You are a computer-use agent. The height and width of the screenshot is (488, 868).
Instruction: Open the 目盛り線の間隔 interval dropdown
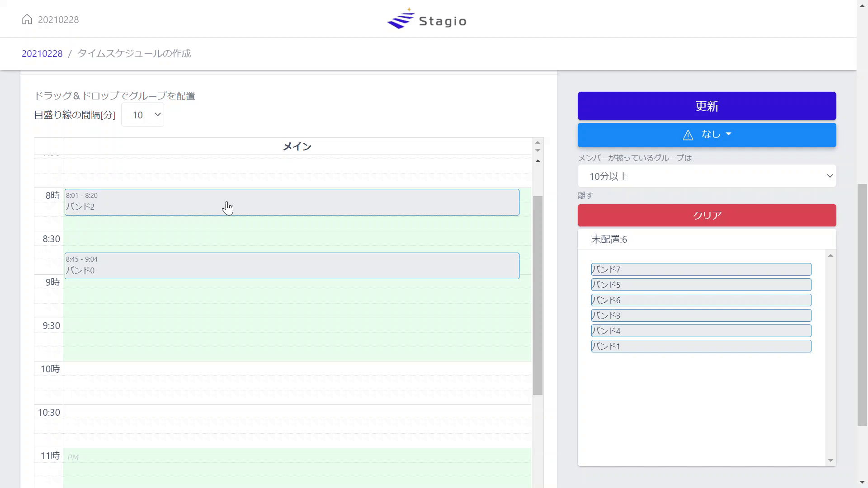[143, 115]
